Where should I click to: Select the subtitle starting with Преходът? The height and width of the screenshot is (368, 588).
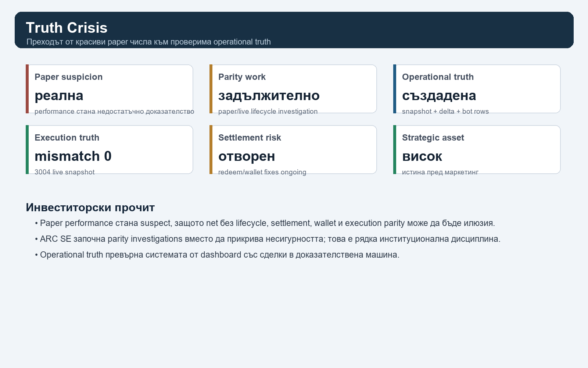[x=148, y=42]
